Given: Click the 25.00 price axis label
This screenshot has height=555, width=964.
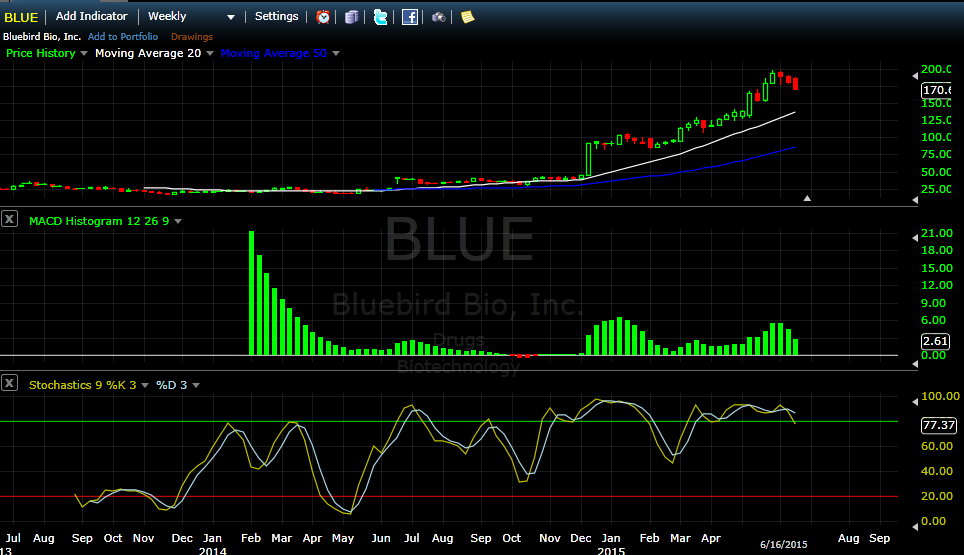Looking at the screenshot, I should click(x=936, y=189).
